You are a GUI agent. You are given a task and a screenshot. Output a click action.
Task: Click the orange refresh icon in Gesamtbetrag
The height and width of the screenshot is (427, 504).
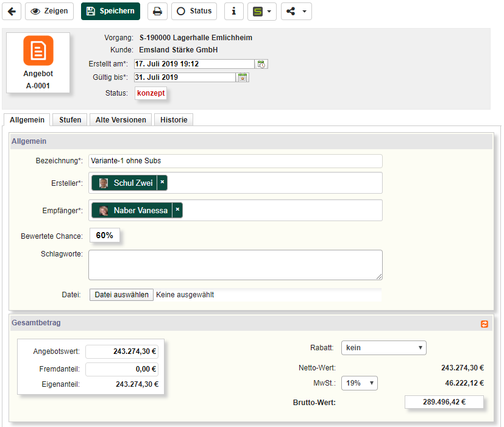click(x=484, y=324)
